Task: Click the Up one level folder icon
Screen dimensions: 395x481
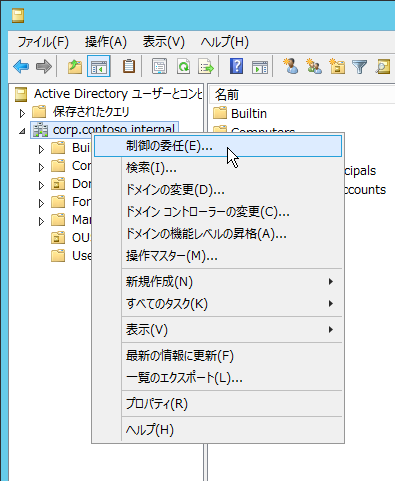Action: pos(75,67)
